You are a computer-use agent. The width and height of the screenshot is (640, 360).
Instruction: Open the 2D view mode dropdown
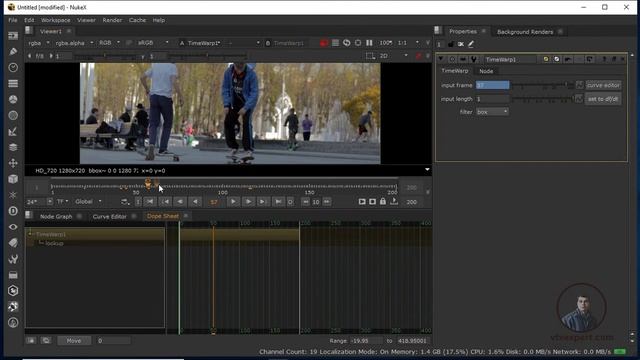[x=393, y=56]
